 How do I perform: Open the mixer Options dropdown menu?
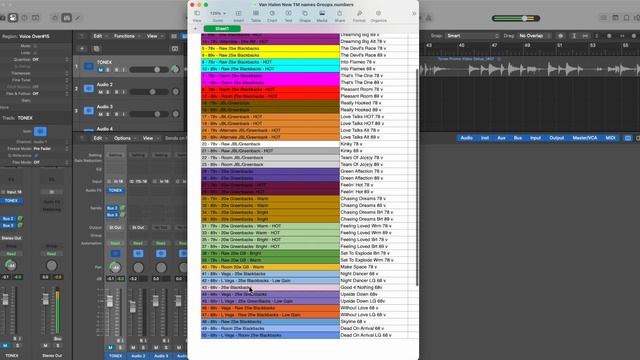tap(125, 138)
